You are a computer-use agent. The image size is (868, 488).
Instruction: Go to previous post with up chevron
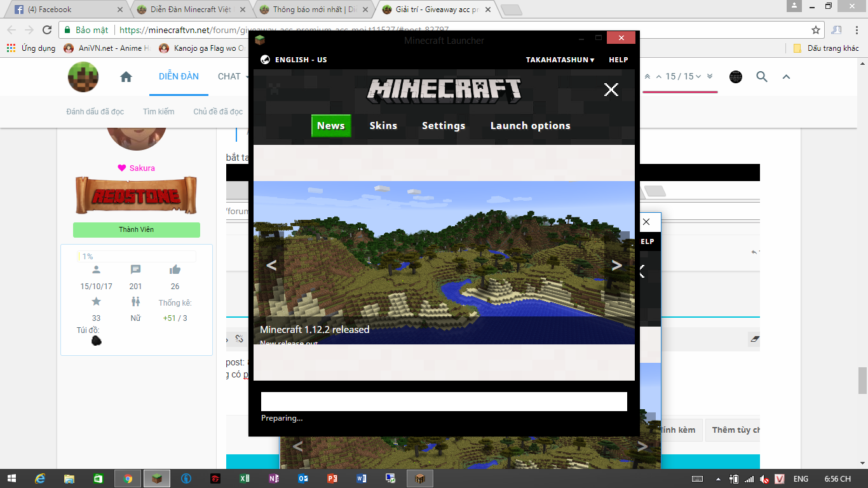[x=659, y=76]
